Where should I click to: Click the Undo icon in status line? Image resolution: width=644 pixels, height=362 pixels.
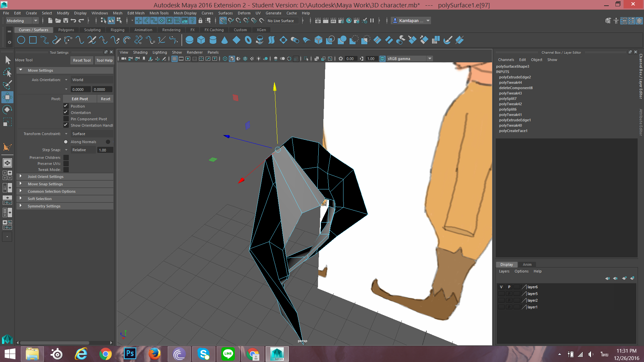pos(73,21)
